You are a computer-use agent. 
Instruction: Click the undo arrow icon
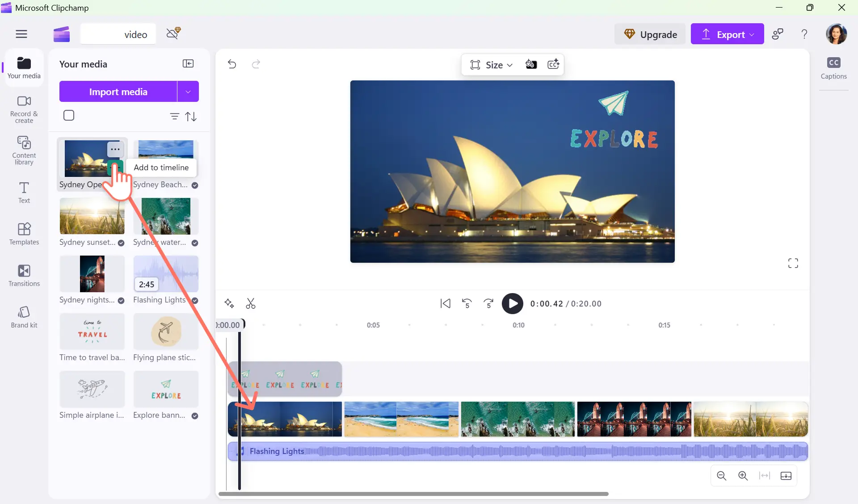coord(232,64)
